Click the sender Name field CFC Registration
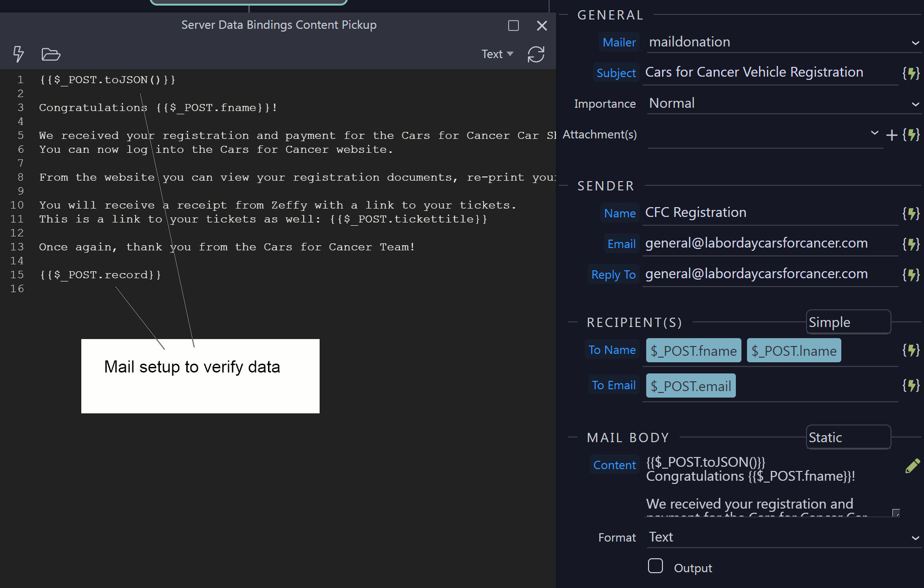This screenshot has width=924, height=588. click(x=770, y=213)
